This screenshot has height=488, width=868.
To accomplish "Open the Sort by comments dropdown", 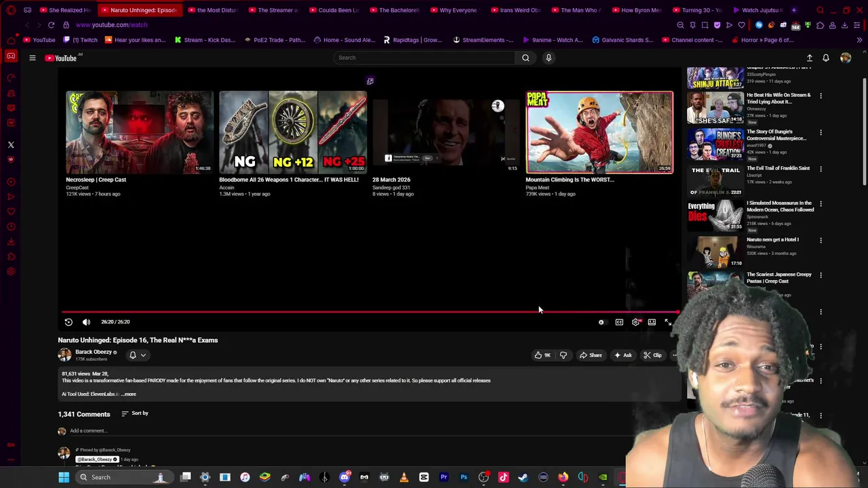I will [135, 413].
